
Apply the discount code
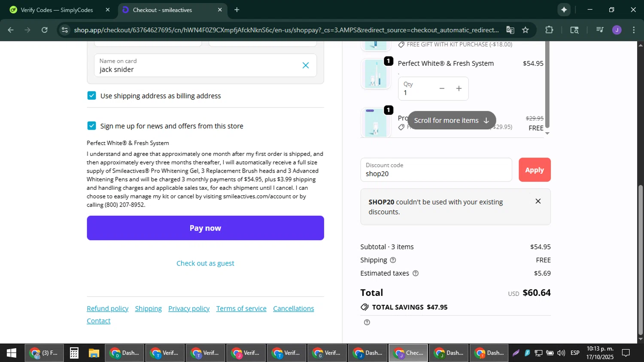pos(535,170)
